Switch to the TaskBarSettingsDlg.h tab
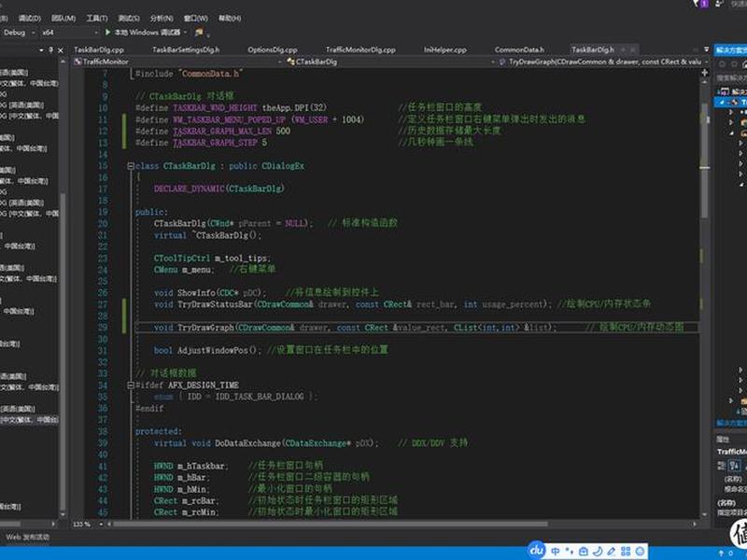This screenshot has width=747, height=560. coord(186,49)
